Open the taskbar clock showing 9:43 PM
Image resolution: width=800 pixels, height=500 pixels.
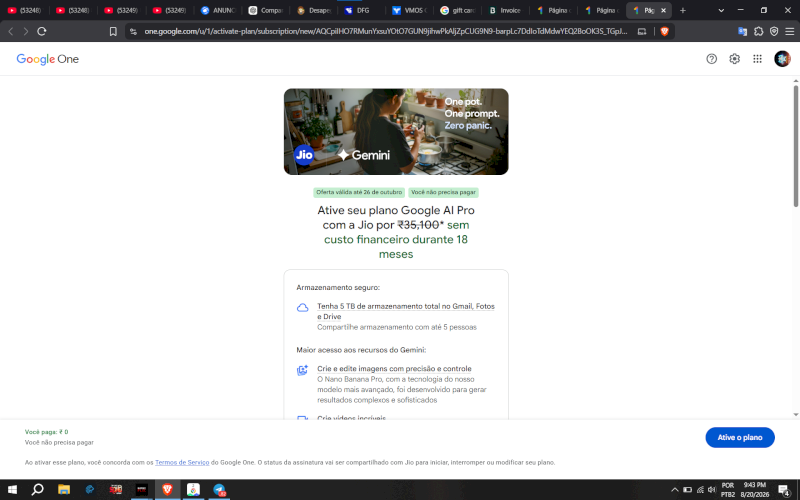[x=755, y=490]
